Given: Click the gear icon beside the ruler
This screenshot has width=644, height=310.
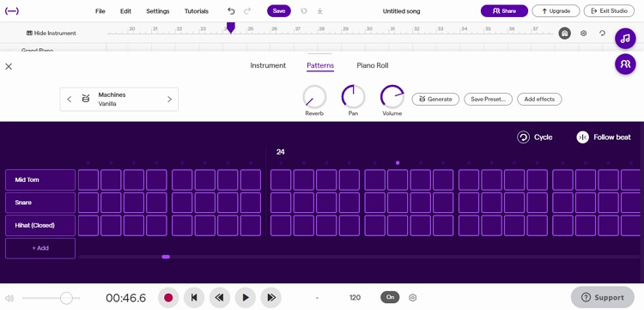Looking at the screenshot, I should coord(584,33).
